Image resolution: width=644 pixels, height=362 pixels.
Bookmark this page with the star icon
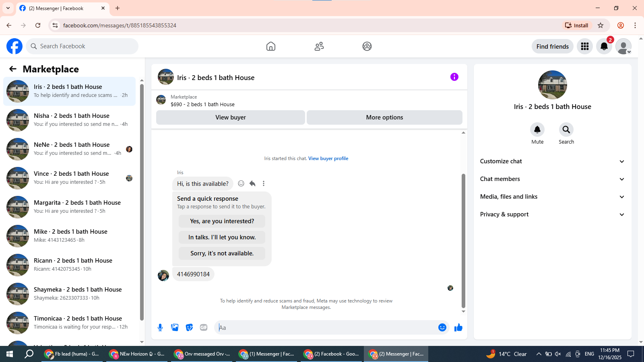(601, 25)
